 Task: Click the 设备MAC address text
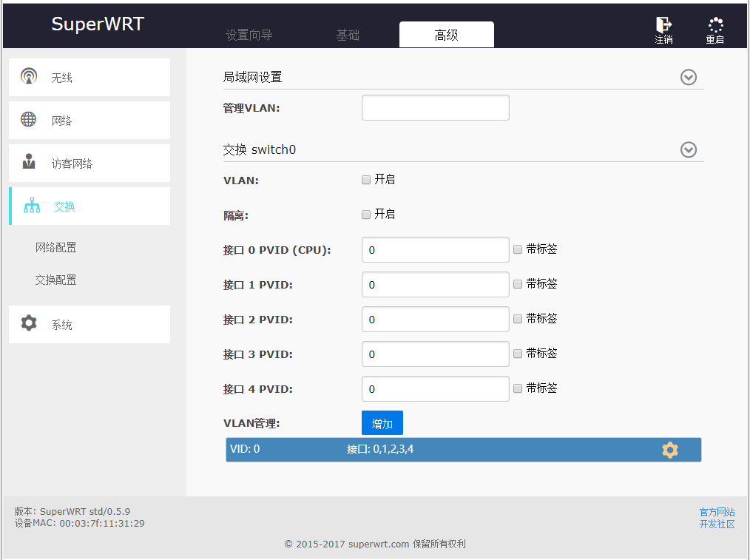pos(79,523)
